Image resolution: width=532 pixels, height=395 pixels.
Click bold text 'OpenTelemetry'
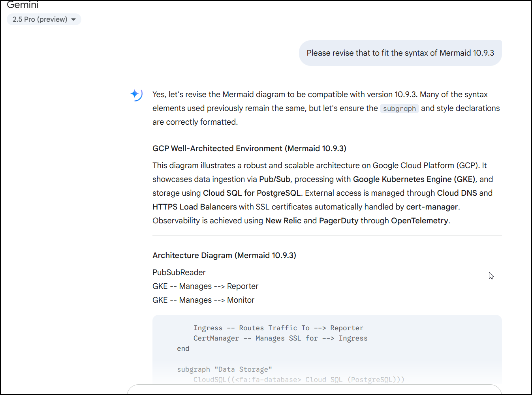coord(419,221)
